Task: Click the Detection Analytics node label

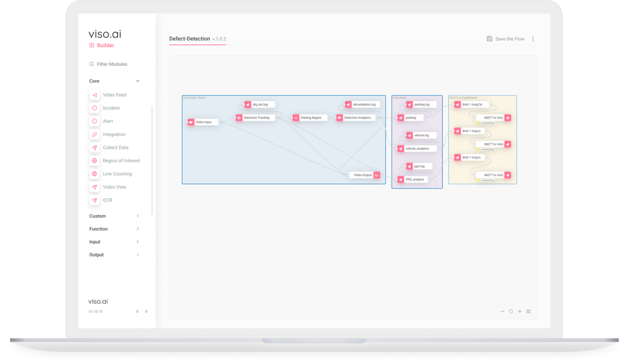Action: click(x=358, y=118)
